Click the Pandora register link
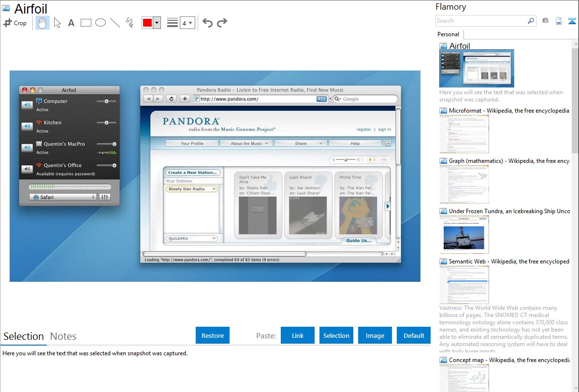Viewport: 579px width, 392px height. click(x=364, y=130)
